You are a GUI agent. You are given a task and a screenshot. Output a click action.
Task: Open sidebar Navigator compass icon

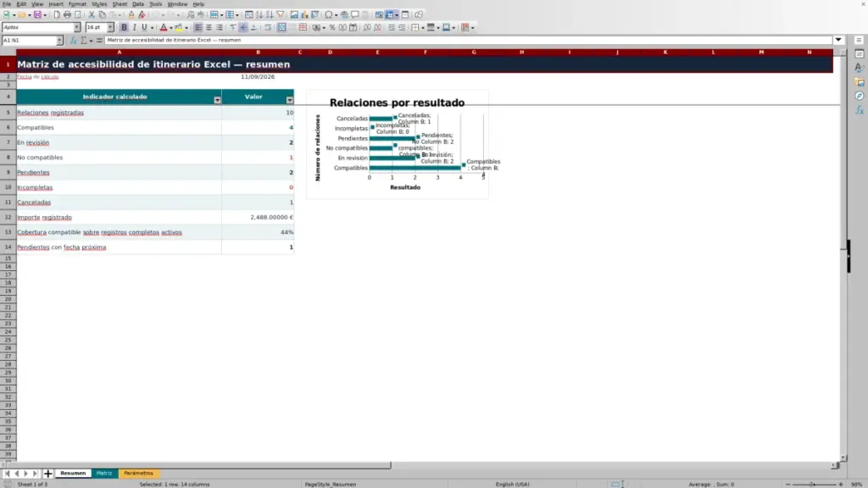(x=860, y=96)
